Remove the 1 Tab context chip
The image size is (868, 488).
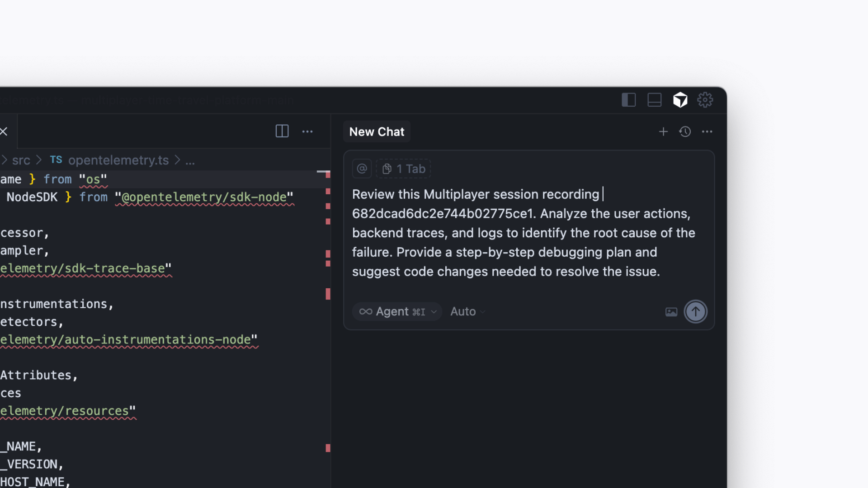(x=404, y=169)
